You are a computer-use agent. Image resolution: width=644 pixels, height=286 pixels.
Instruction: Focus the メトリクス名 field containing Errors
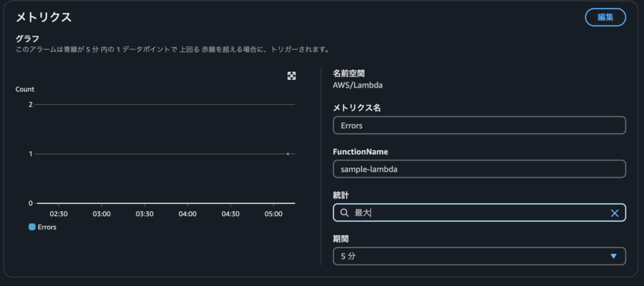tap(479, 125)
